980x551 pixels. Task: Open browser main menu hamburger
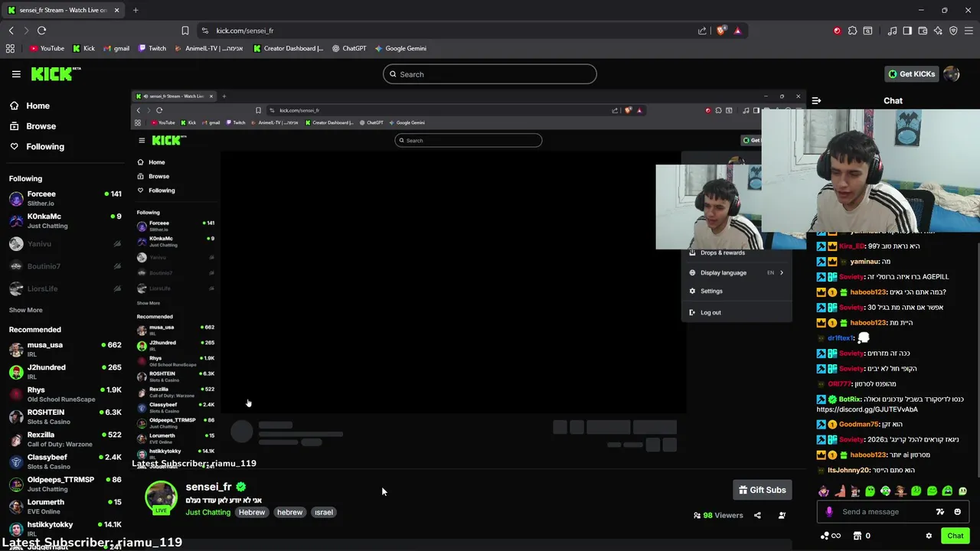pos(969,31)
